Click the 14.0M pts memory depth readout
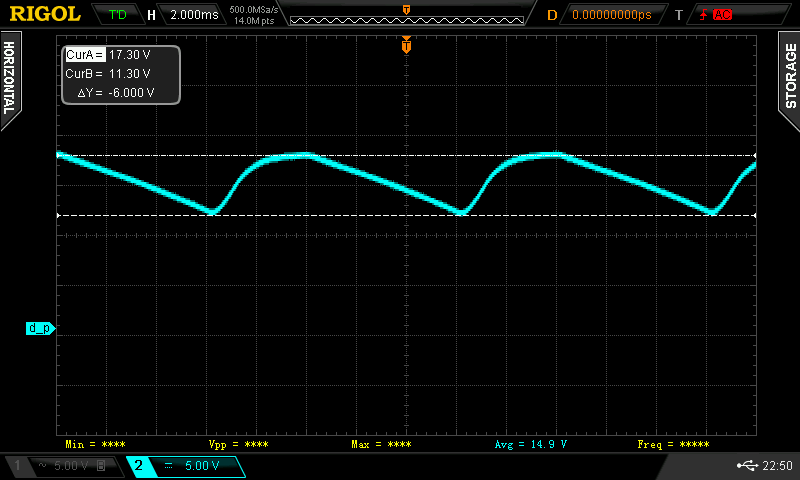Screen dimensions: 800x480 click(254, 21)
